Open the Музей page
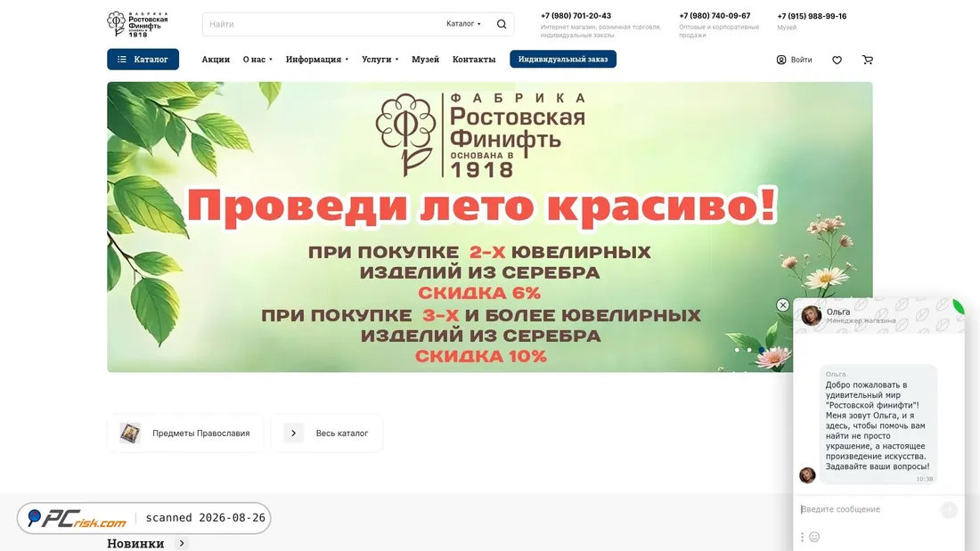Image resolution: width=980 pixels, height=551 pixels. (x=425, y=60)
